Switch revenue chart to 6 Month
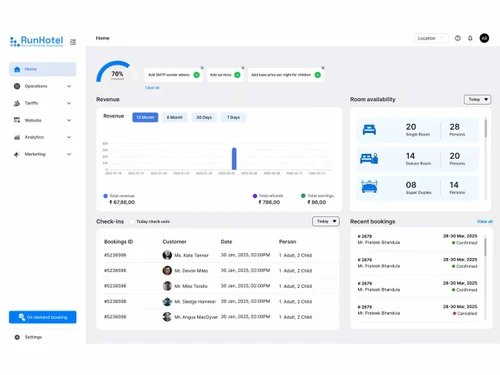The width and height of the screenshot is (500, 375). [x=175, y=117]
